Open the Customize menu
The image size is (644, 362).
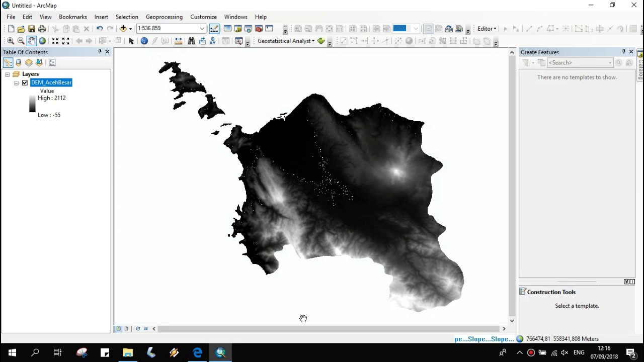(203, 17)
